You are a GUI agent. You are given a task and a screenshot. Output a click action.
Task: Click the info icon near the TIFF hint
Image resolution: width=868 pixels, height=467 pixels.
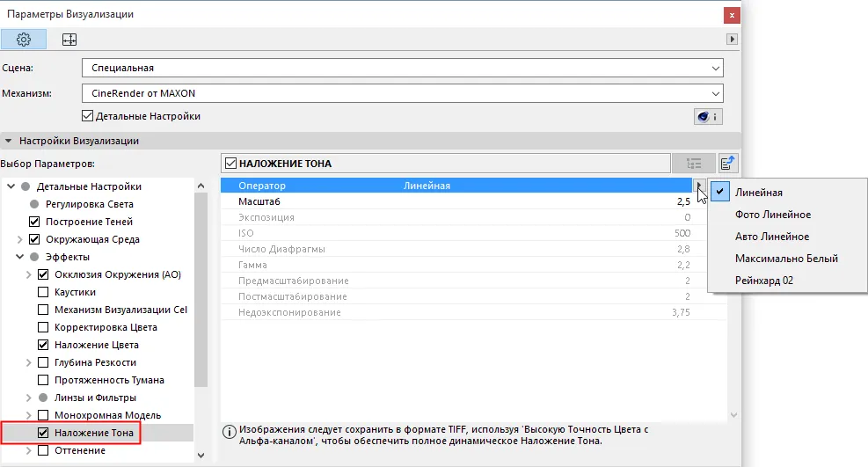(x=230, y=432)
